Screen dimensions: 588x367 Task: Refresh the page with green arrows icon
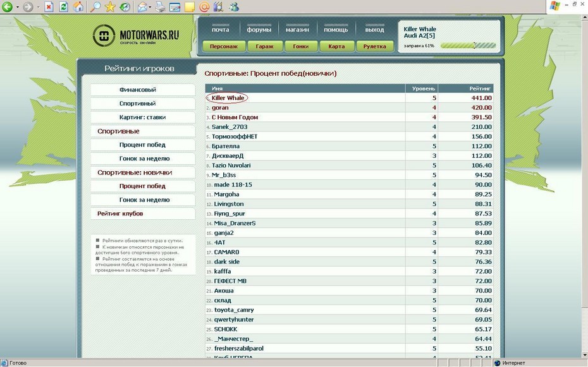pos(64,7)
